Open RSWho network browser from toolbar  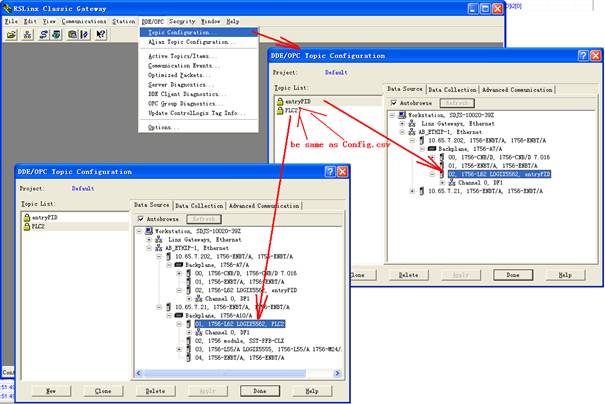click(29, 34)
